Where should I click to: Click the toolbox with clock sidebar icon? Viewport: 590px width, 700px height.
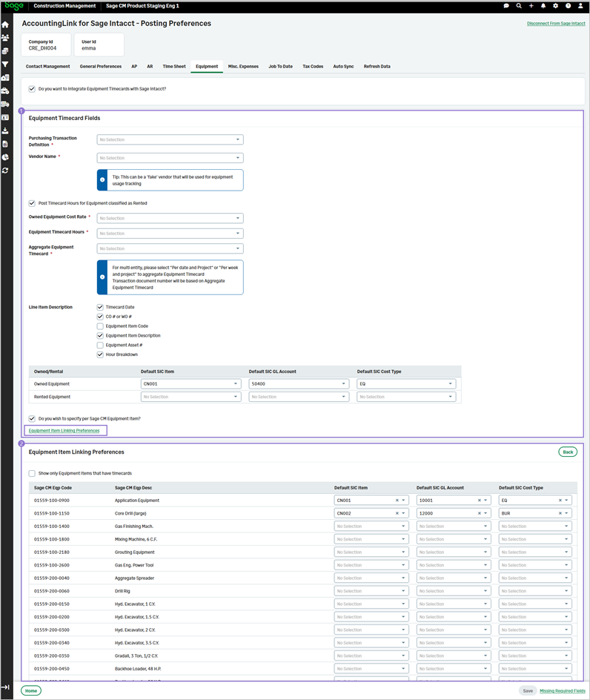click(5, 90)
